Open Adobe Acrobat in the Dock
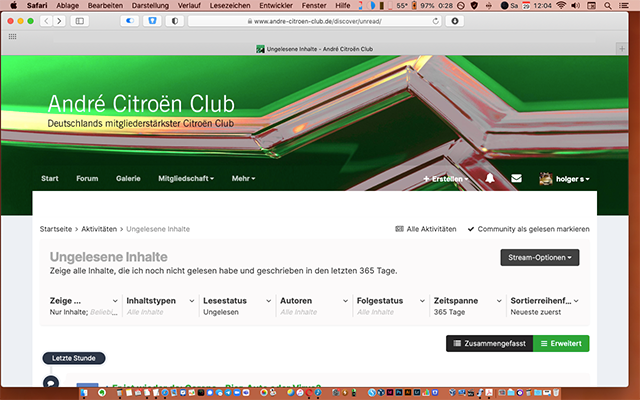The height and width of the screenshot is (400, 640). [489, 393]
